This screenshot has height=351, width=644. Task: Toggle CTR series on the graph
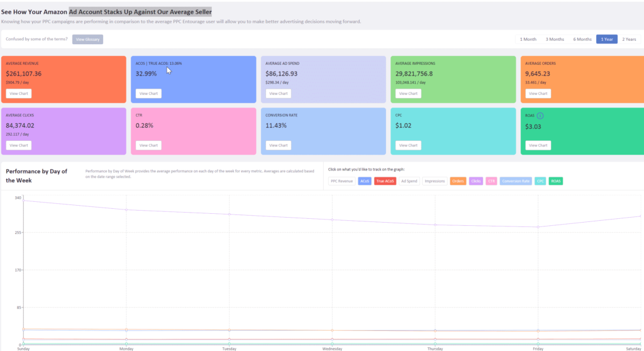tap(491, 181)
